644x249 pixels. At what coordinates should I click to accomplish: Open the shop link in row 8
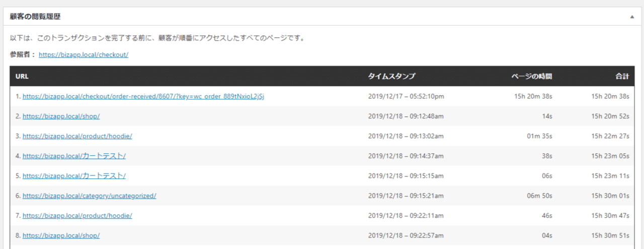tap(61, 235)
